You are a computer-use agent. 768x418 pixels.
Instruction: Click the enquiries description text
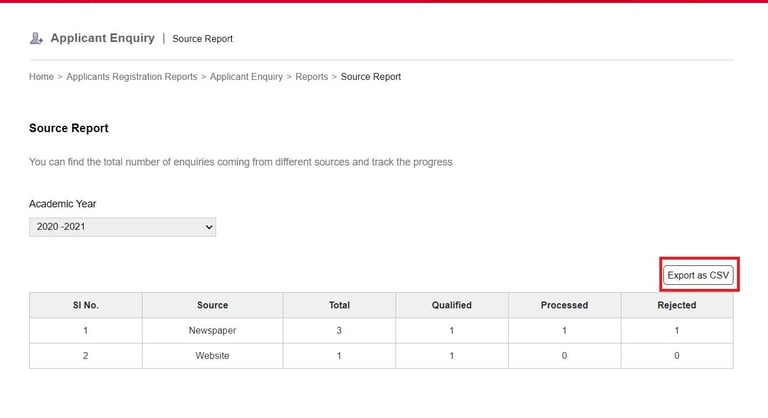click(x=240, y=162)
